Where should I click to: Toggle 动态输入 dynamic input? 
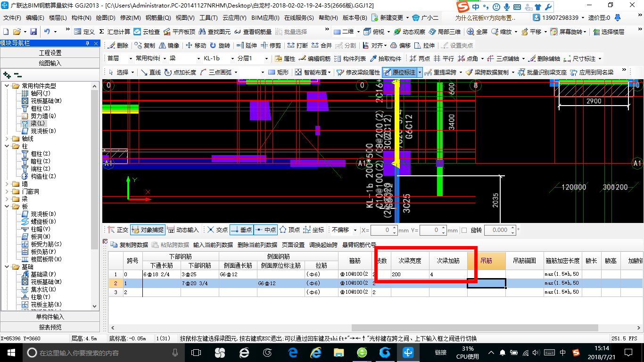(183, 230)
